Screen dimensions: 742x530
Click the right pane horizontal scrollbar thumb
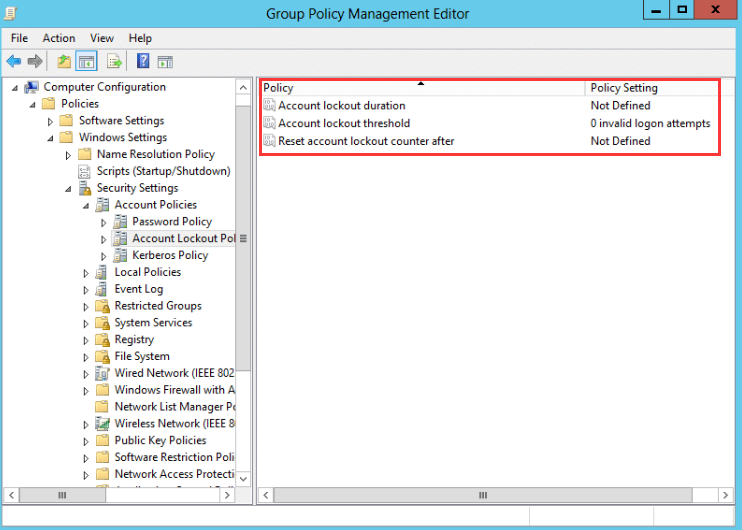pyautogui.click(x=481, y=494)
